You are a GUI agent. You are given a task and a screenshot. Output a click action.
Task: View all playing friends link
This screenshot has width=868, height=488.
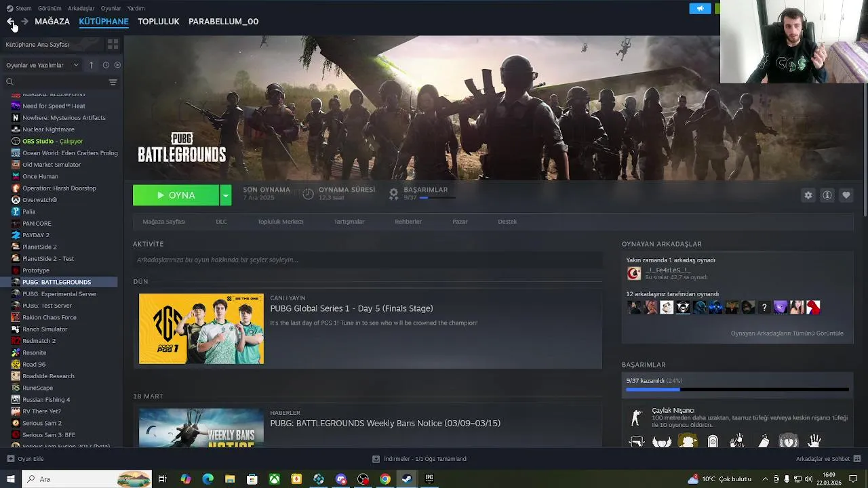point(787,333)
